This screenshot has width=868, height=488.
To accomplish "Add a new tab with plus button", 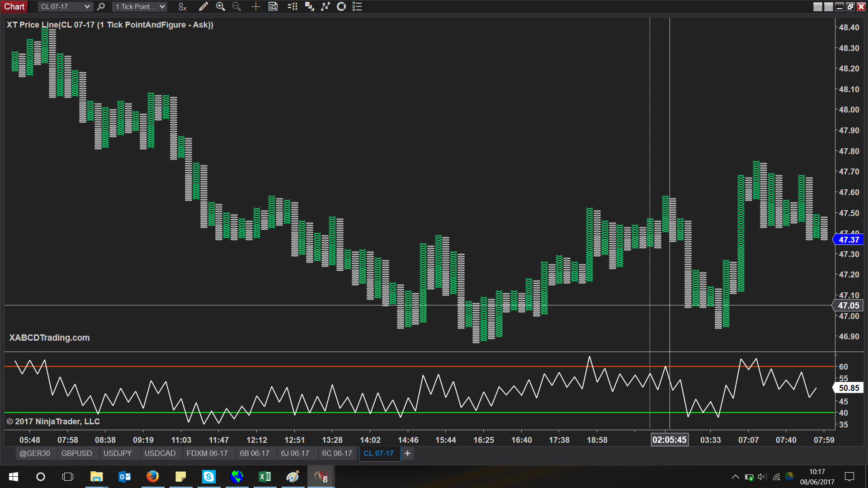I will [x=407, y=453].
